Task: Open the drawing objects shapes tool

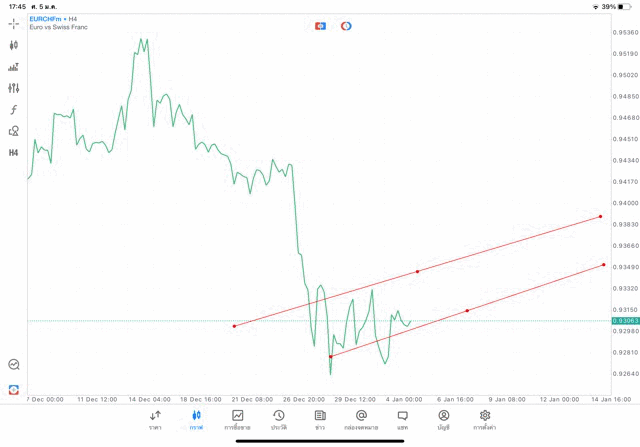Action: click(14, 131)
